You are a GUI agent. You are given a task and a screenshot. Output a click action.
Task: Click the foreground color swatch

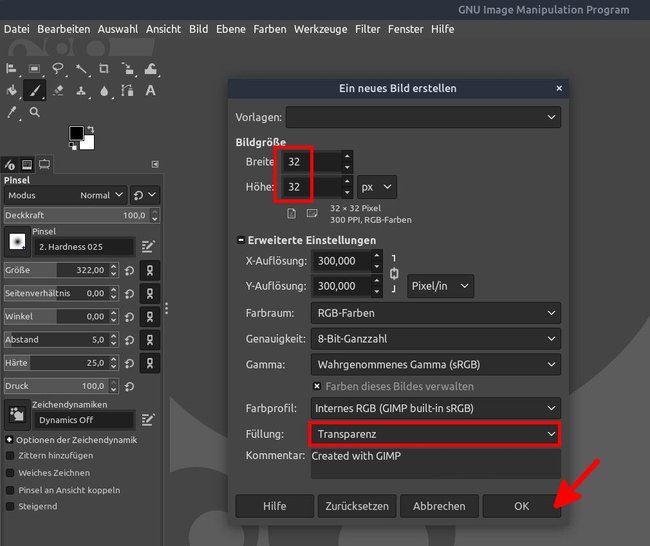coord(75,133)
